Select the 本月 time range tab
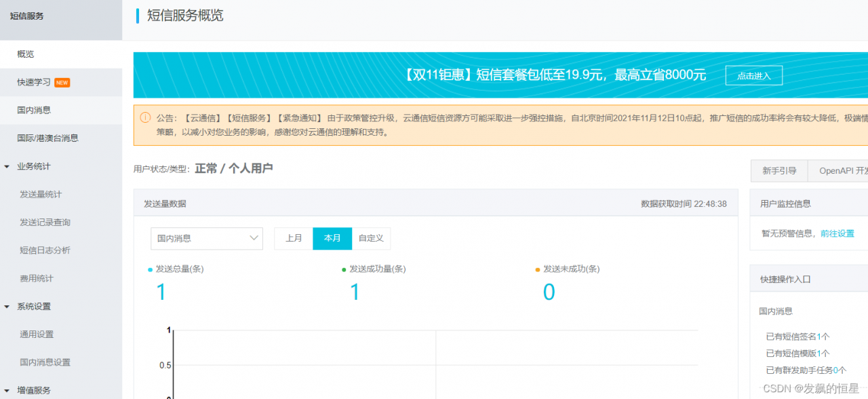The image size is (868, 399). (x=332, y=238)
